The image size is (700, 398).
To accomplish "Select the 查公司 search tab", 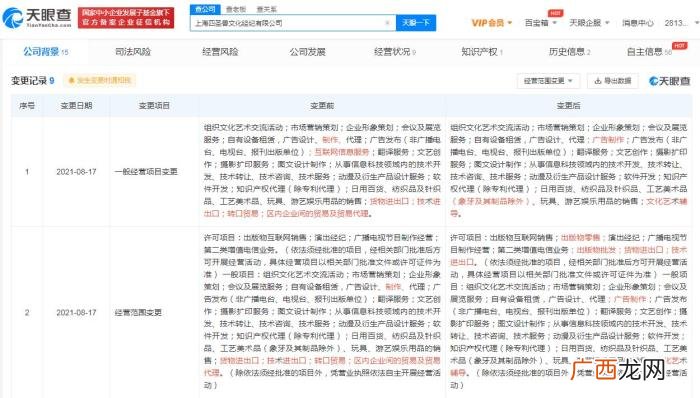I will tap(205, 9).
